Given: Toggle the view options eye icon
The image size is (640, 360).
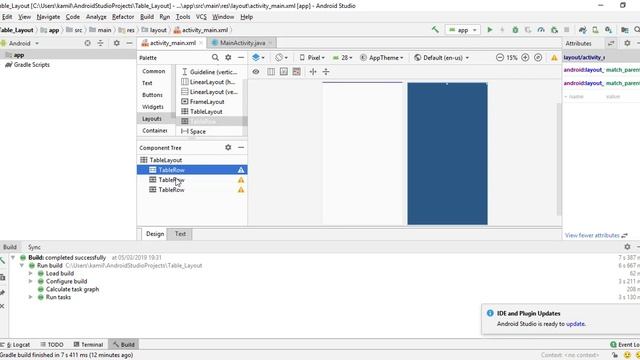Looking at the screenshot, I should (x=256, y=72).
